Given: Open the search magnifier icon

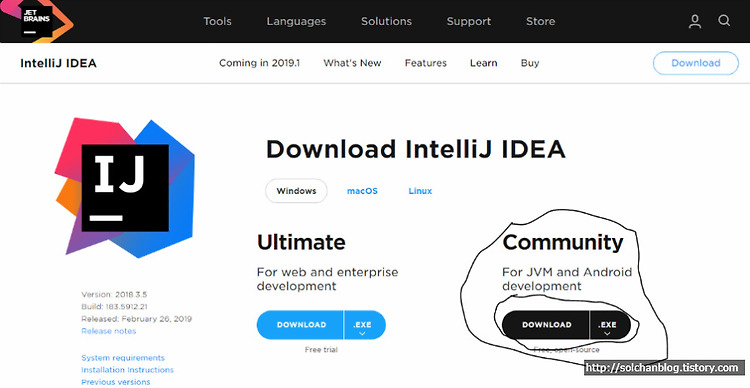Looking at the screenshot, I should pos(724,21).
